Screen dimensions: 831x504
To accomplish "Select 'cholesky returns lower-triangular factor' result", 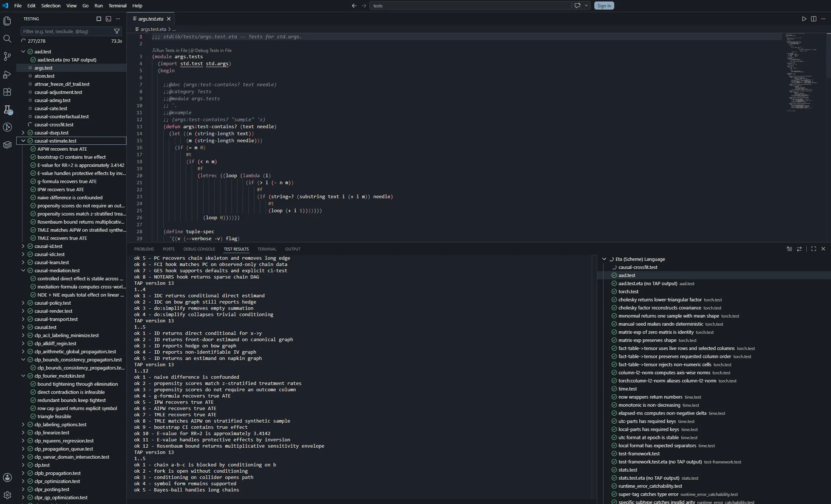I will [714, 300].
